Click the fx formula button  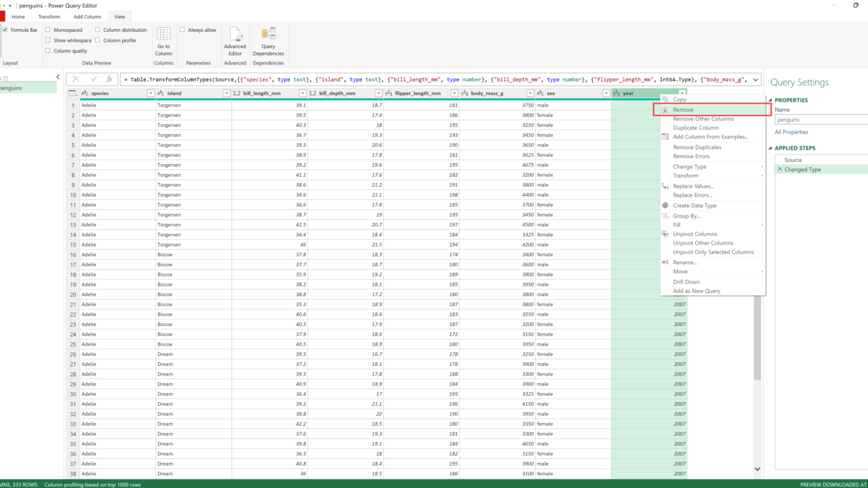[x=109, y=79]
